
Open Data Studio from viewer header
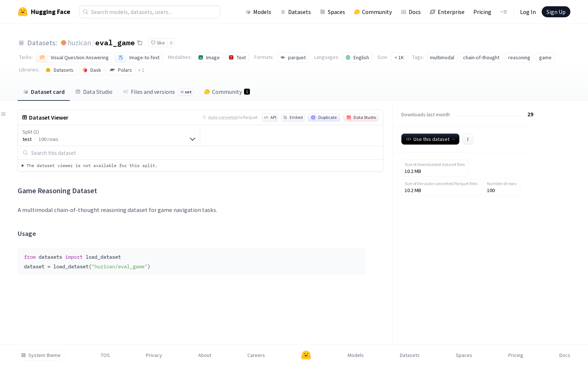[361, 117]
